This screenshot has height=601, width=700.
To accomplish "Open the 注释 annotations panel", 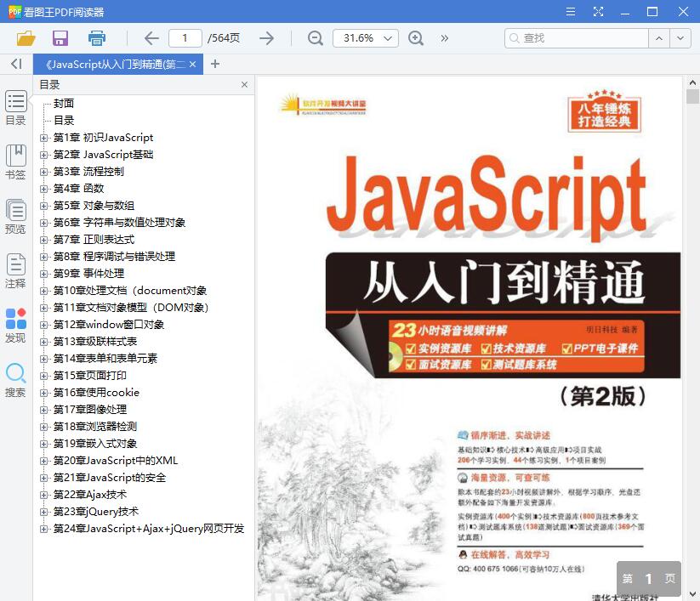I will tap(15, 271).
